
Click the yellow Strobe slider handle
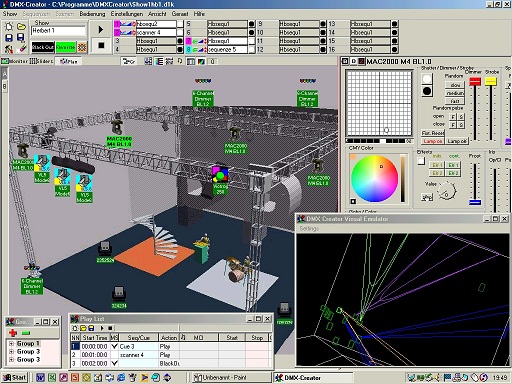[x=491, y=81]
